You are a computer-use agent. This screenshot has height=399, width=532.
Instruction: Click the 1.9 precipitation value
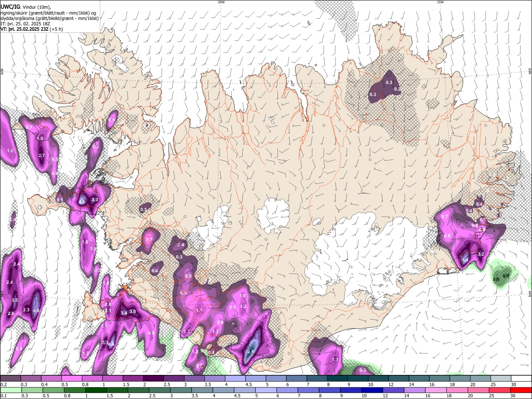coord(40,138)
